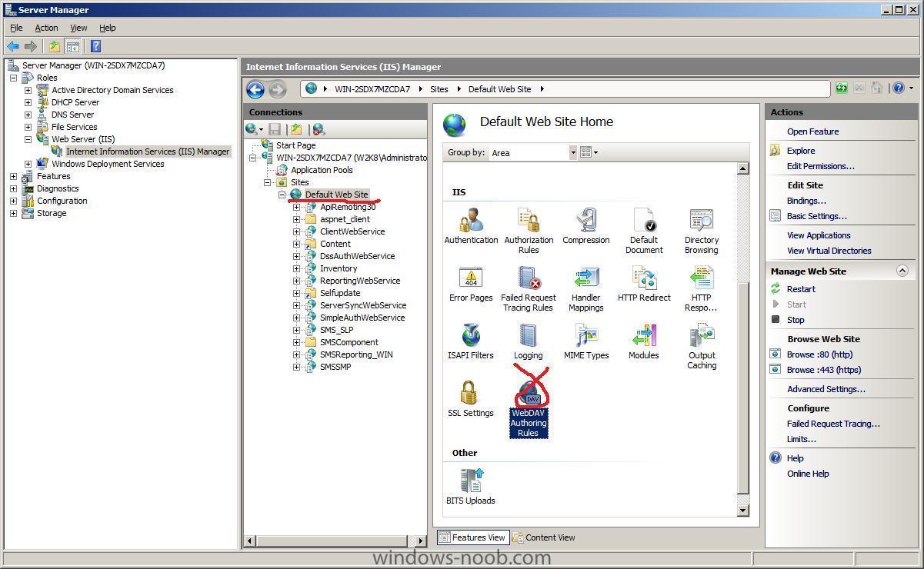This screenshot has width=924, height=569.
Task: Open ISAPI Filters feature
Action: coord(471,341)
